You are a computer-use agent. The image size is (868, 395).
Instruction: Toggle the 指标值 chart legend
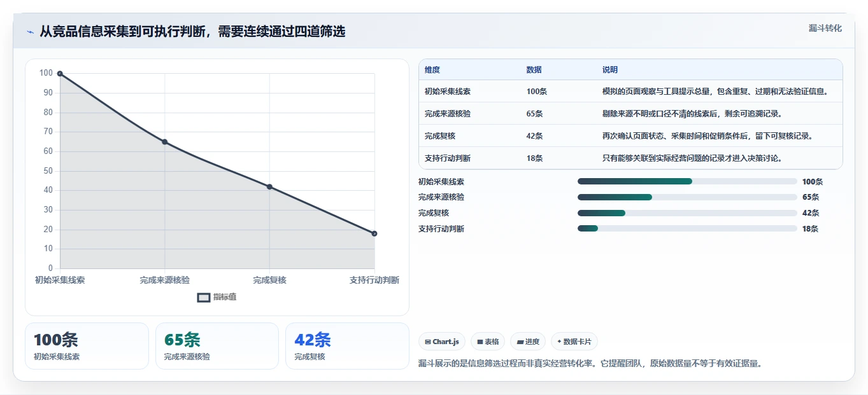(x=217, y=297)
